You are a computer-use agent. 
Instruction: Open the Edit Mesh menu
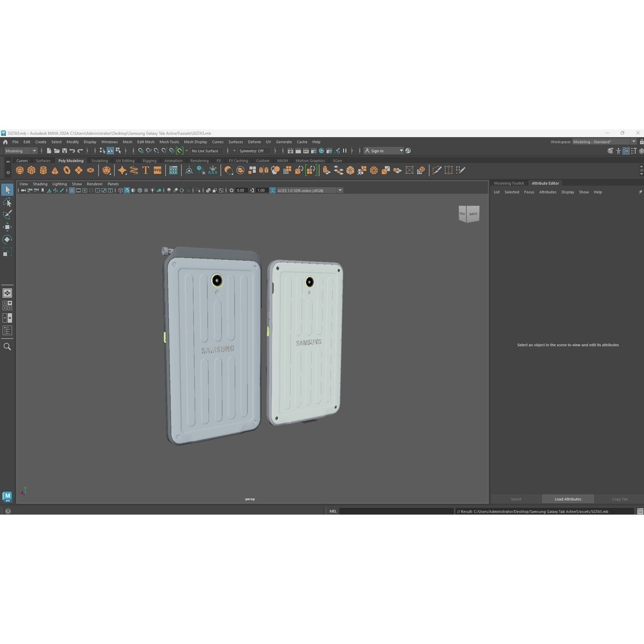(146, 142)
